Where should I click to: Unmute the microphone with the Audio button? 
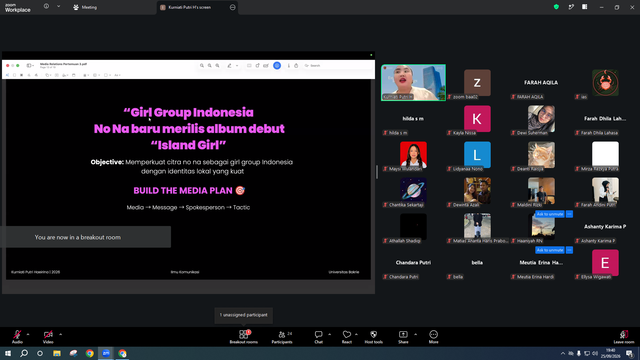(17, 337)
